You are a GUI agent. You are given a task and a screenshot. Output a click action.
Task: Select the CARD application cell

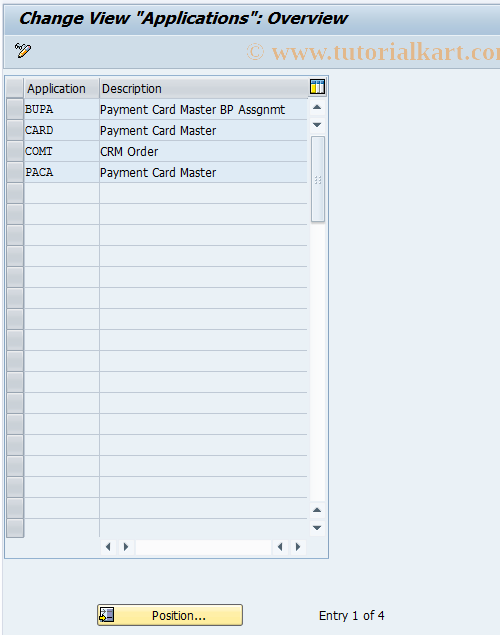click(62, 130)
